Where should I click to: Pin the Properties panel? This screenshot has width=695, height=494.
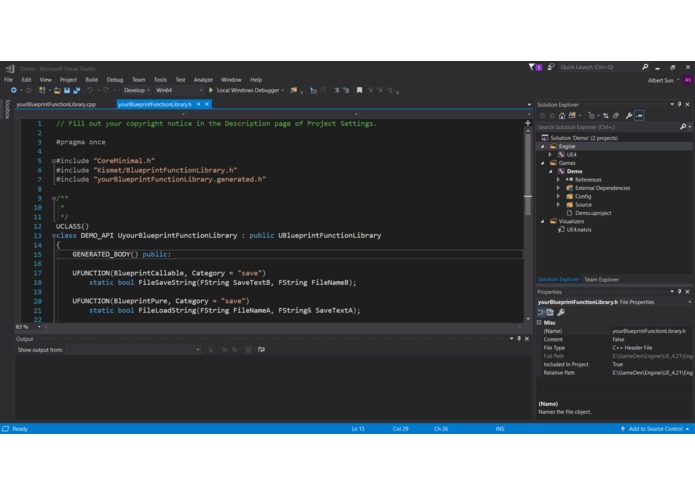tap(679, 292)
